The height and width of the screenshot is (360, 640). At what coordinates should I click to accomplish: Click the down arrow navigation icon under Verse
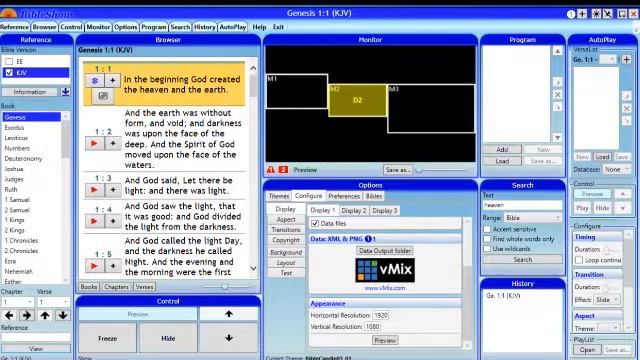[63, 315]
